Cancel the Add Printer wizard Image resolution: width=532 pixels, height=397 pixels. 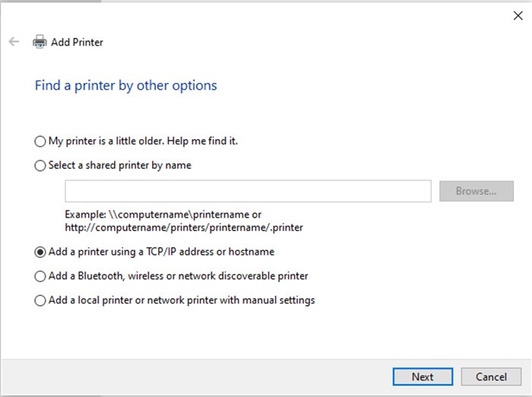491,376
